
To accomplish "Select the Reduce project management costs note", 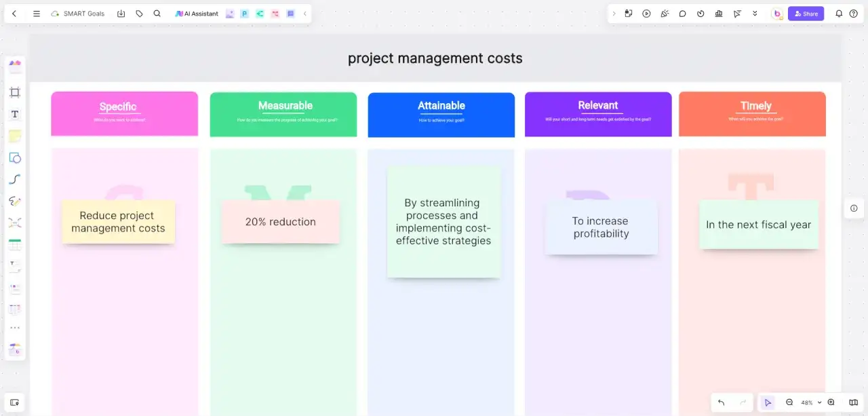I will (x=119, y=222).
